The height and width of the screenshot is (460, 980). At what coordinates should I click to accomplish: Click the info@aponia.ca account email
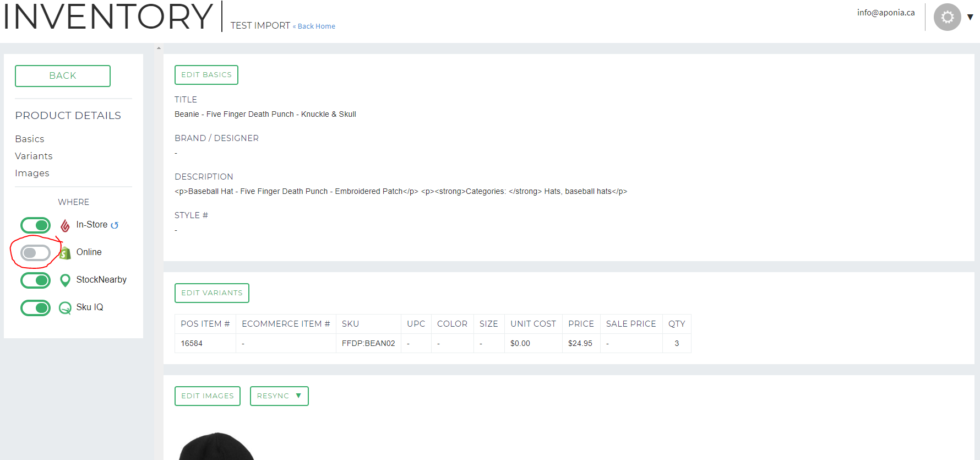pos(886,13)
